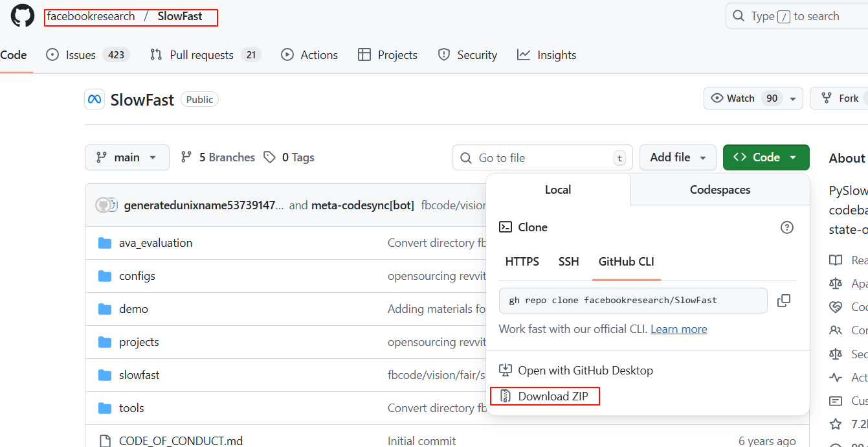Select the HTTPS clone option
Screen dimensions: 868x447
(522, 262)
